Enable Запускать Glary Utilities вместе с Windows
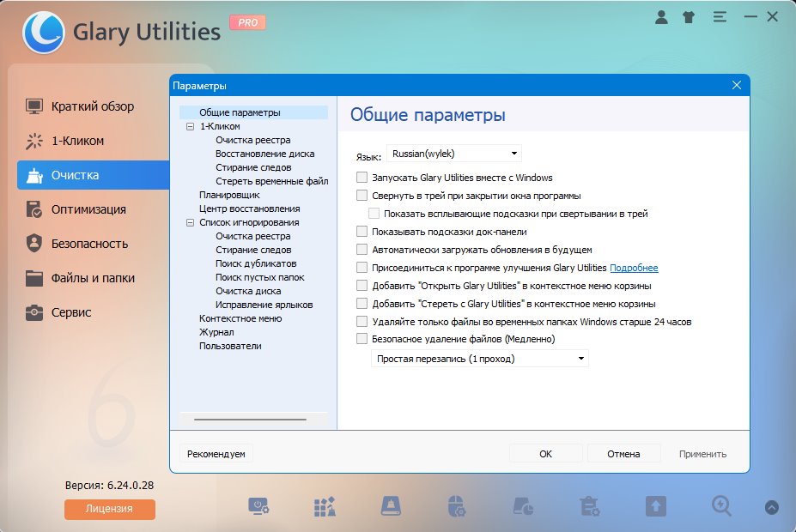The height and width of the screenshot is (532, 796). [362, 178]
